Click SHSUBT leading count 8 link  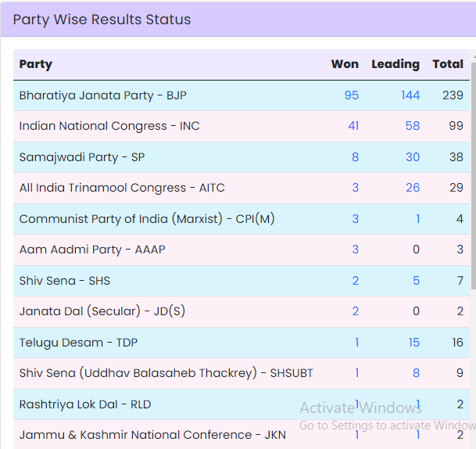point(416,373)
